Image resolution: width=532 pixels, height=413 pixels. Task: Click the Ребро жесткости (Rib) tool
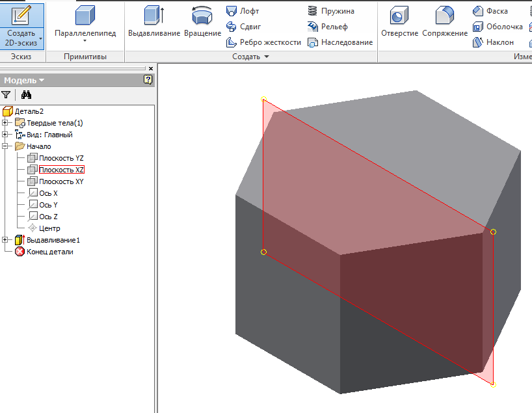click(x=263, y=42)
